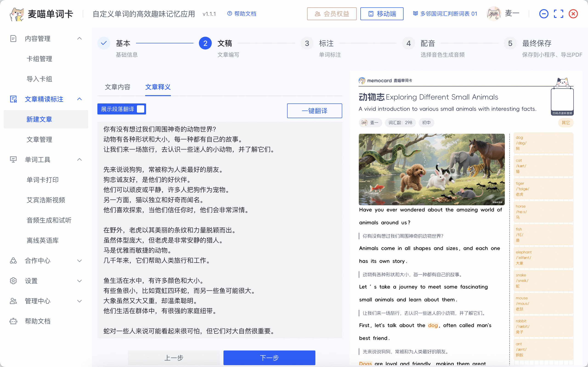This screenshot has width=588, height=367.
Task: Click step 4 配音 circle
Action: [x=408, y=43]
